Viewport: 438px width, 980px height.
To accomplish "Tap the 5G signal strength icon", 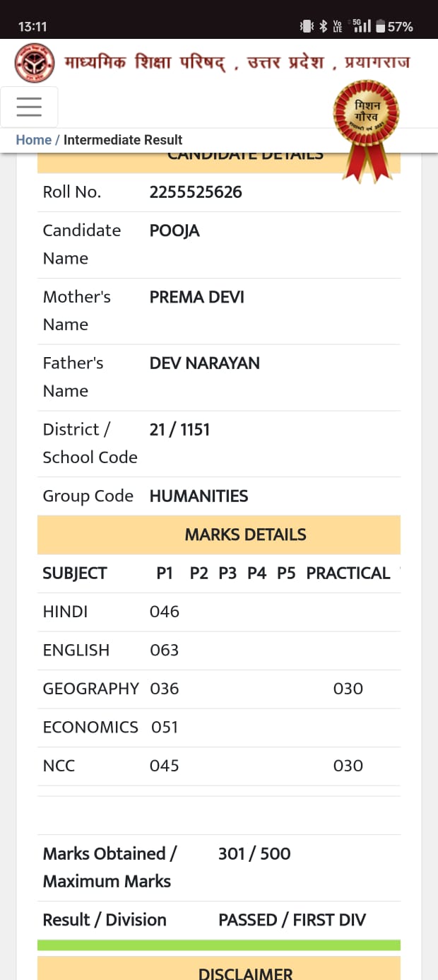I will point(362,26).
